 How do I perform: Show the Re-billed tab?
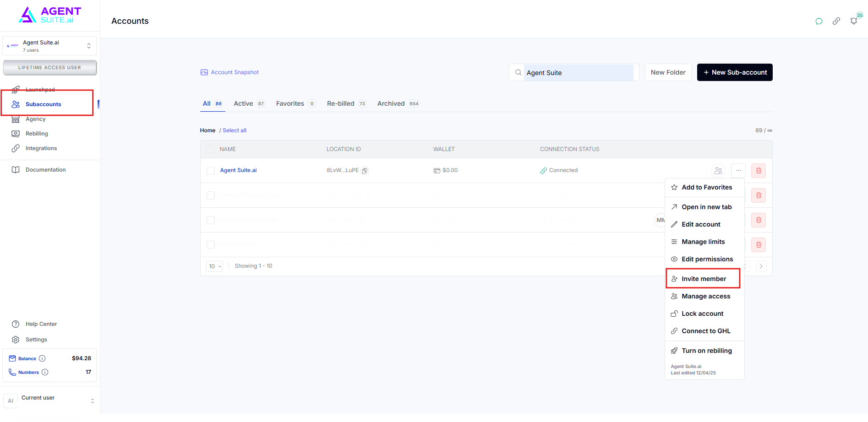[x=346, y=104]
